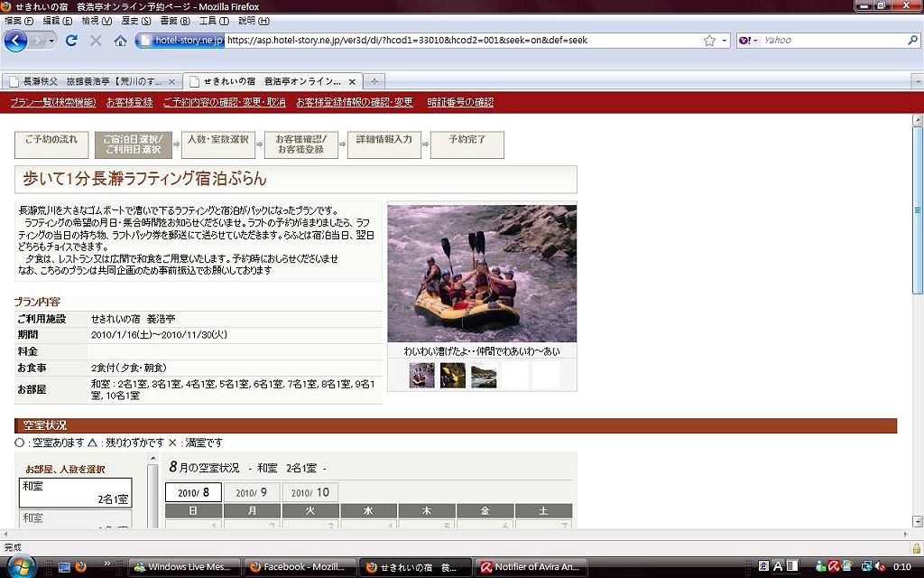Bookmark this page with the star icon

(x=709, y=41)
